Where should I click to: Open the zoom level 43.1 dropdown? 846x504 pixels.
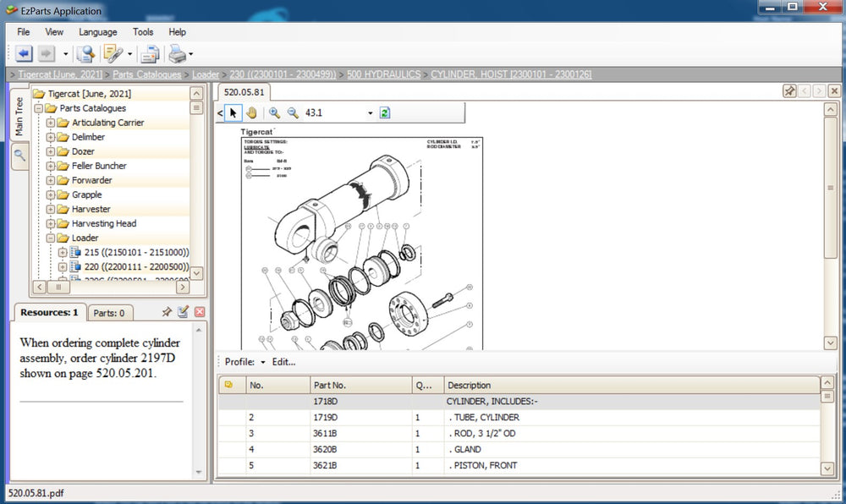(370, 113)
